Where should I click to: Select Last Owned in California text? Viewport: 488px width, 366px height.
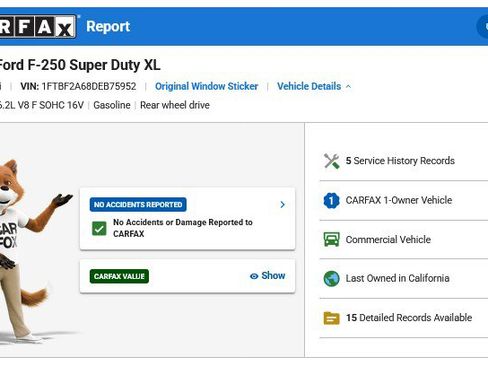coord(397,278)
